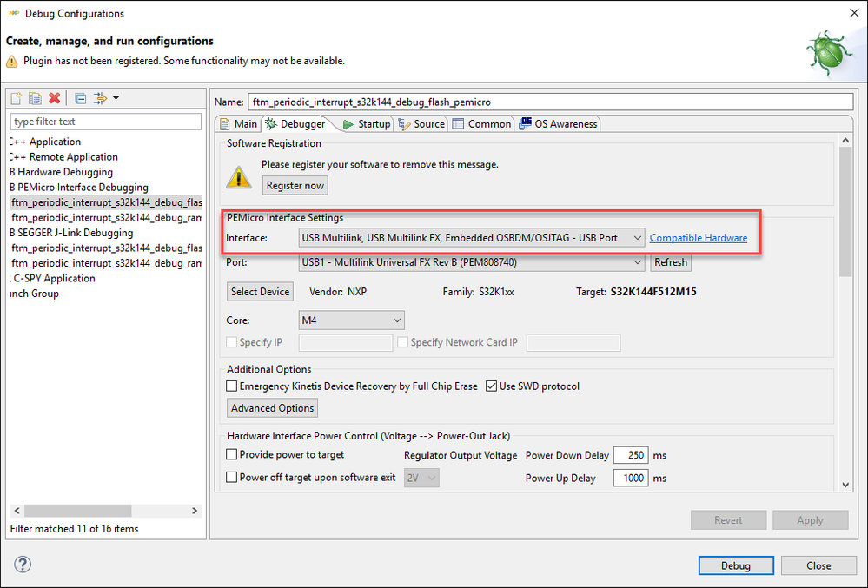Click scroll down arrow of debugger panel

845,486
